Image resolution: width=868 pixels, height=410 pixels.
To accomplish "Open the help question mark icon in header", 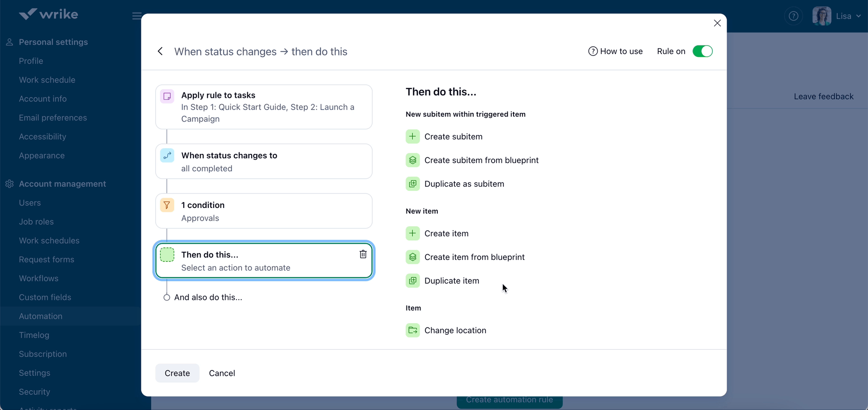I will pyautogui.click(x=793, y=16).
